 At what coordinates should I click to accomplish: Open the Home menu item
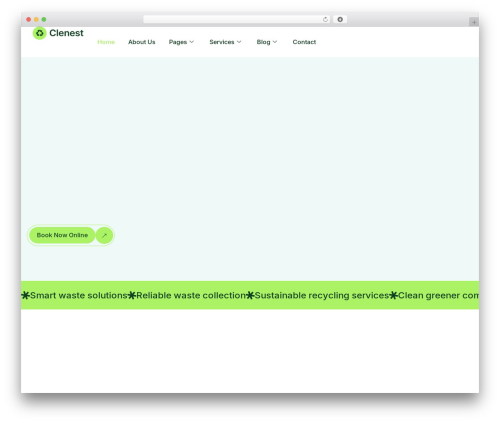tap(106, 42)
